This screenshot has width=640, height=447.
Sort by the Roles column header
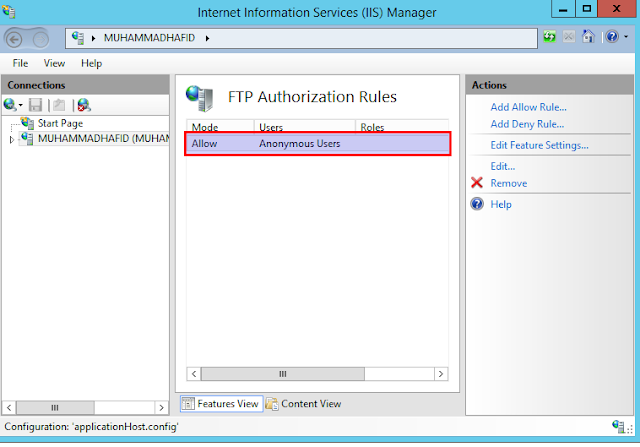point(402,126)
